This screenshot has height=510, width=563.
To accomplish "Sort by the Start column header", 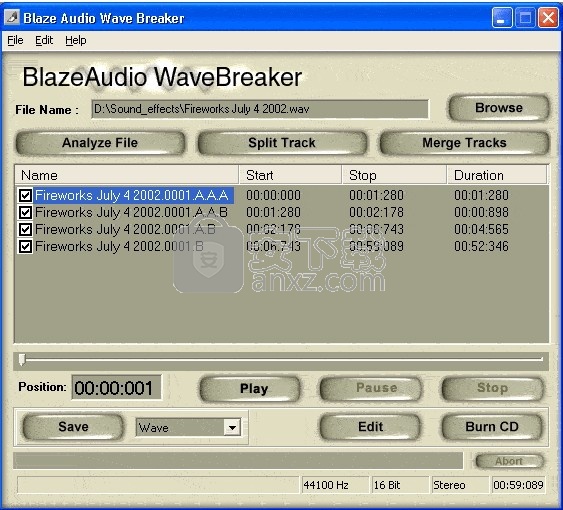I will [290, 175].
